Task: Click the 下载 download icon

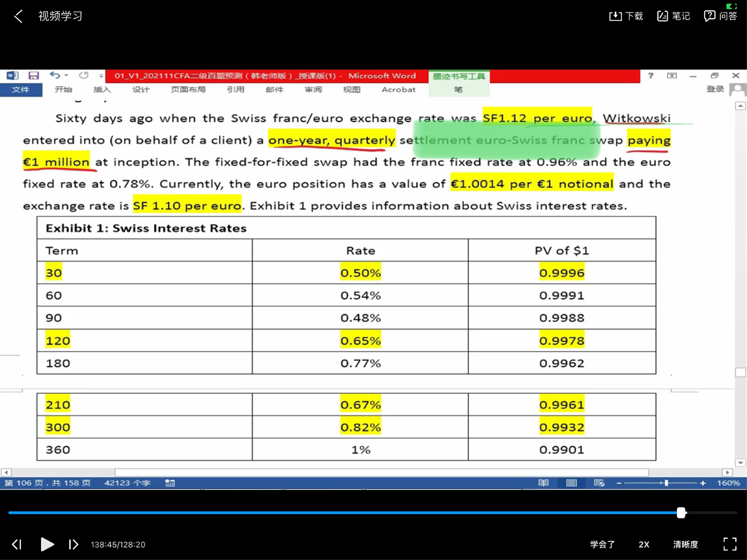Action: click(615, 16)
